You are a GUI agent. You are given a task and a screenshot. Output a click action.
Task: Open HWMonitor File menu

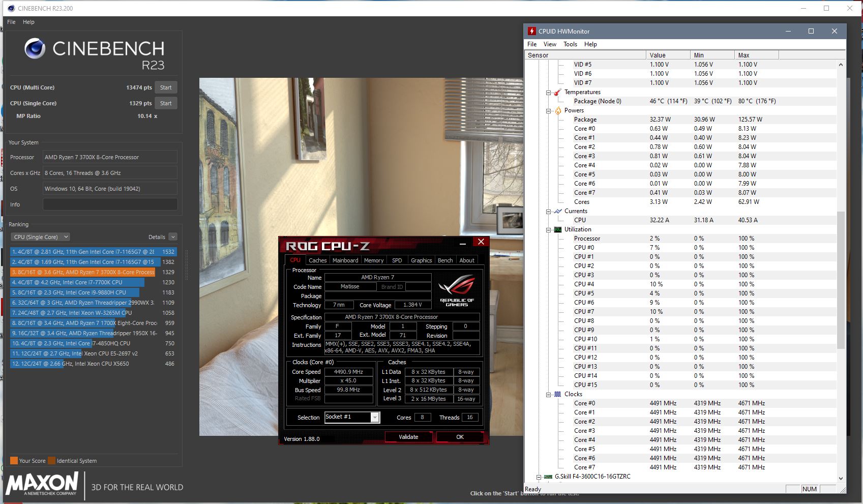pyautogui.click(x=532, y=44)
